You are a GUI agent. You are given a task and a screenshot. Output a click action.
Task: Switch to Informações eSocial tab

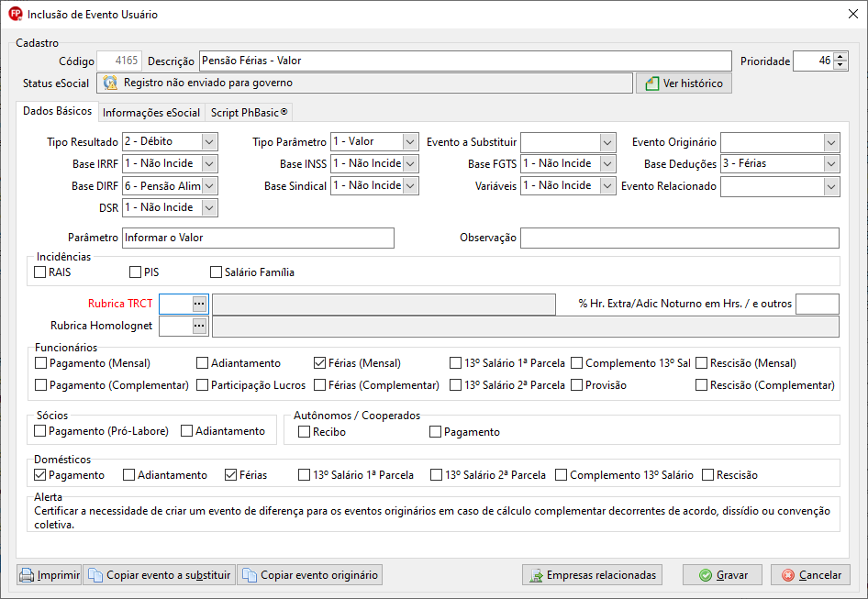151,113
